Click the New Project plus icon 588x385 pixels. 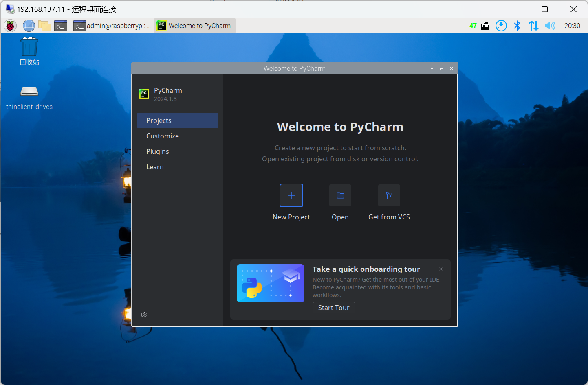(291, 195)
